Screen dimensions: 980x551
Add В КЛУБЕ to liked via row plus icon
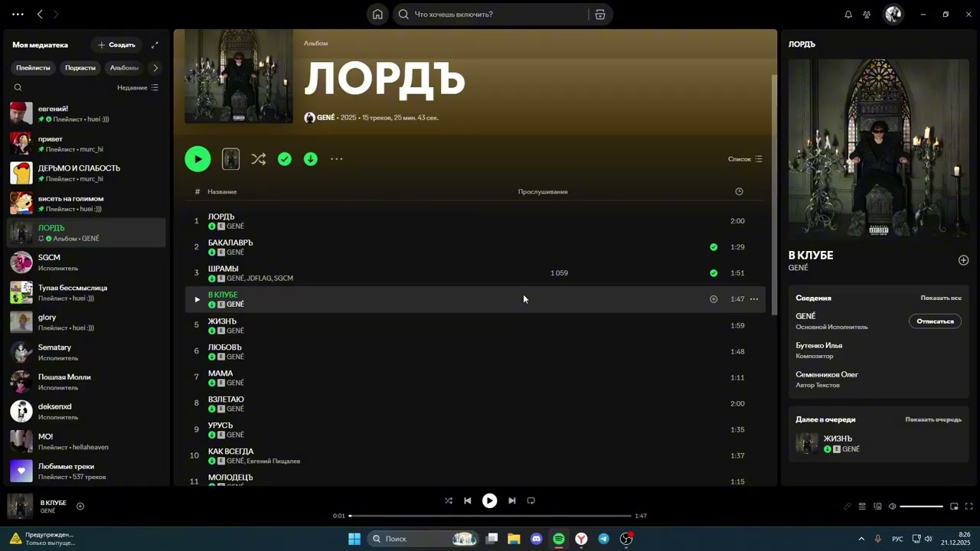pos(714,299)
